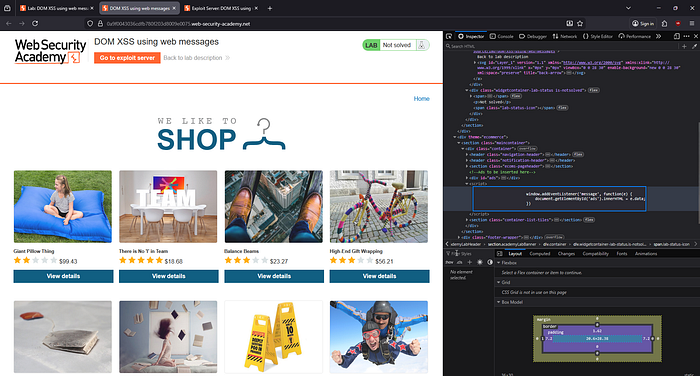Image resolution: width=700 pixels, height=376 pixels.
Task: Add a new style rule plus icon
Action: pyautogui.click(x=469, y=262)
